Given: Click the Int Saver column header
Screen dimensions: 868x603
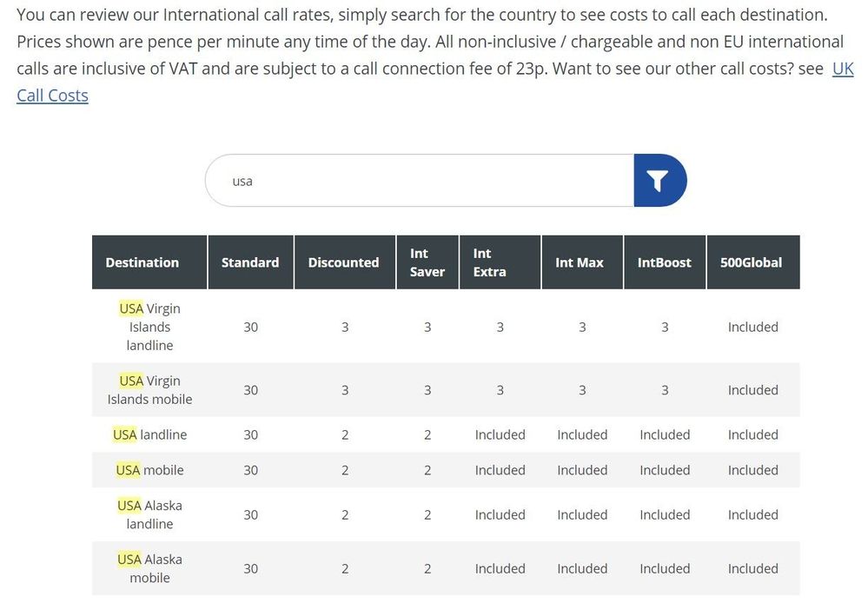Looking at the screenshot, I should 427,262.
